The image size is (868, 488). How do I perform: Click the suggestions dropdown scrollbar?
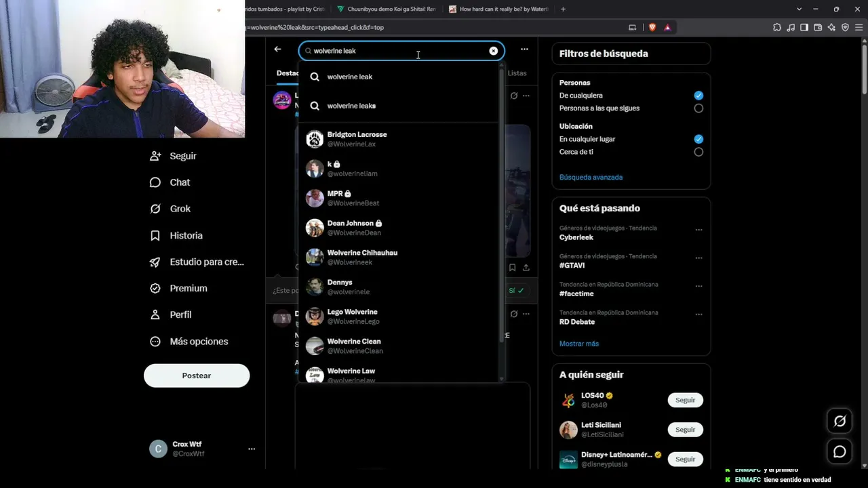click(x=502, y=203)
